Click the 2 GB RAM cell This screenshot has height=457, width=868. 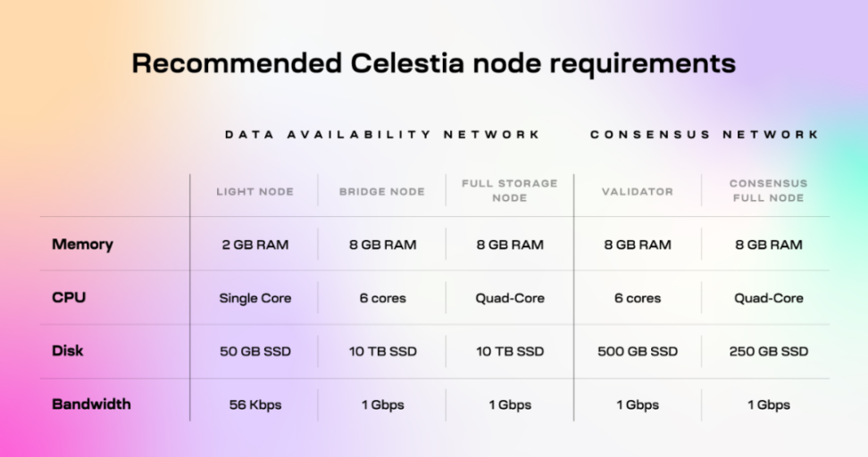(255, 245)
